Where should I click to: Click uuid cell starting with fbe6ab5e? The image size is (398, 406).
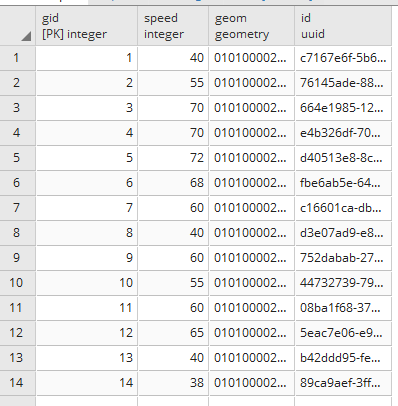343,183
